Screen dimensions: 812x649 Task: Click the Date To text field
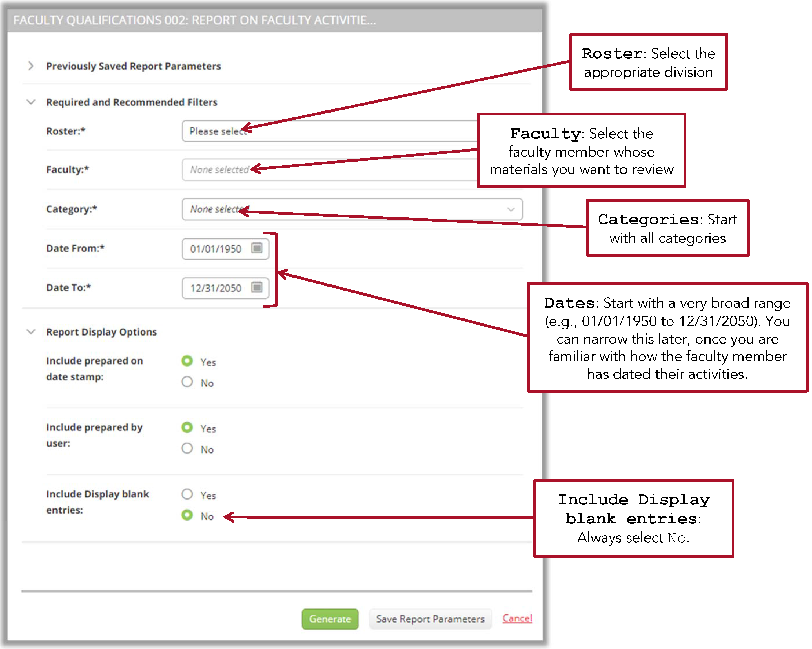216,288
